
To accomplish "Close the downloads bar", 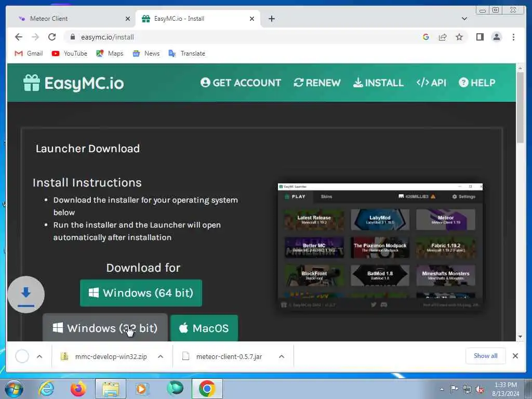I will click(515, 355).
